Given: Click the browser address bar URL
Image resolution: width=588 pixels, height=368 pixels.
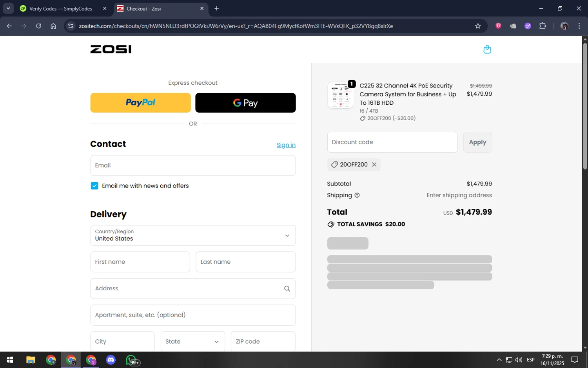Looking at the screenshot, I should tap(236, 26).
